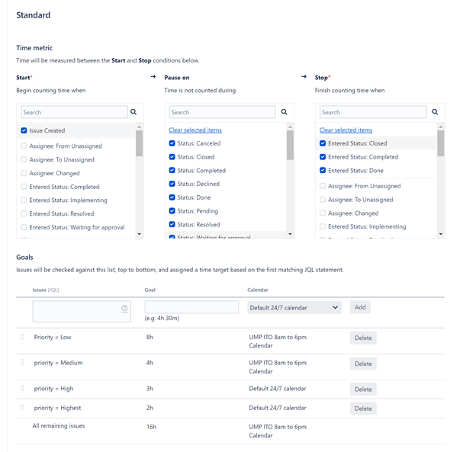Clear selected items in Stop list
The image size is (476, 452).
tap(346, 130)
